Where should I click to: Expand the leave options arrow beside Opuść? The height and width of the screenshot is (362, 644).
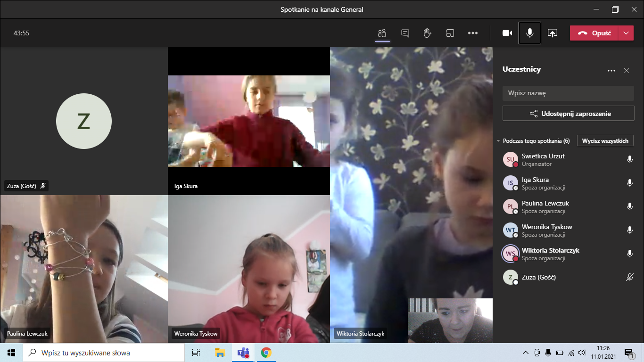click(626, 33)
